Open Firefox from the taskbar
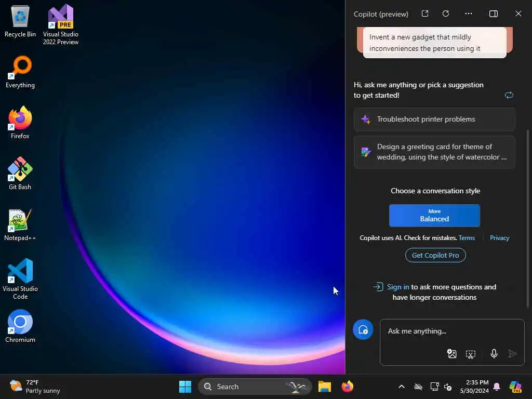The height and width of the screenshot is (399, 532). (x=347, y=387)
